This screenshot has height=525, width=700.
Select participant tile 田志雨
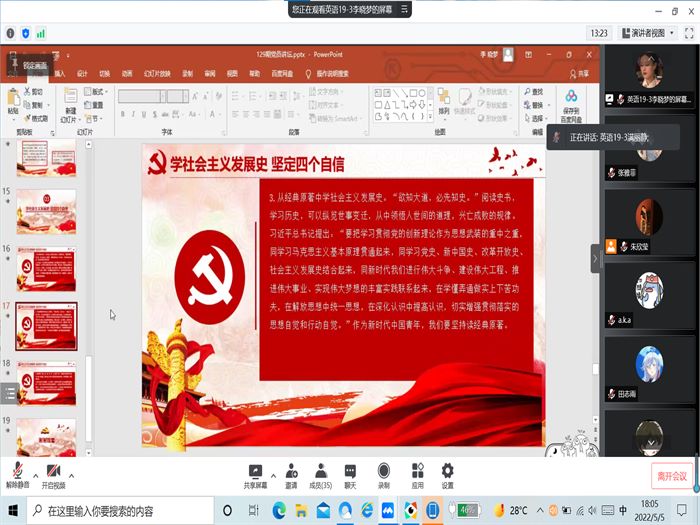click(x=648, y=370)
